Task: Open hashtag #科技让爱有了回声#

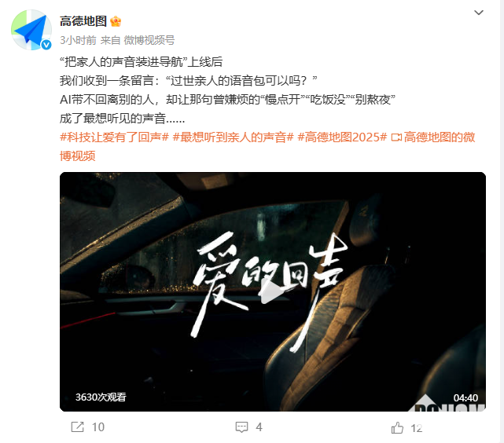Action: click(x=114, y=137)
